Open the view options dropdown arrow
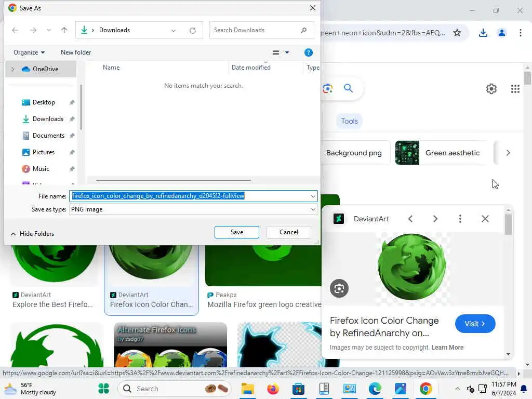532x399 pixels. pos(287,52)
